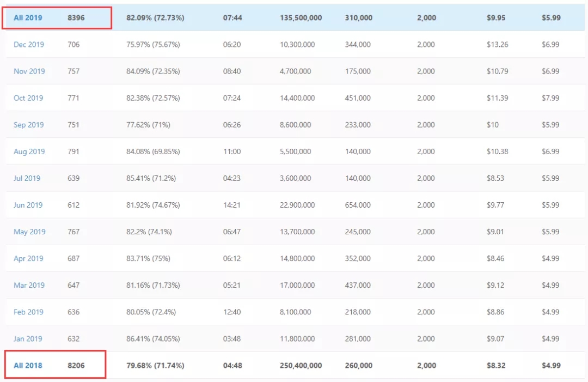This screenshot has width=588, height=382.
Task: Select the 8206 count in All 2018 row
Action: [x=76, y=365]
